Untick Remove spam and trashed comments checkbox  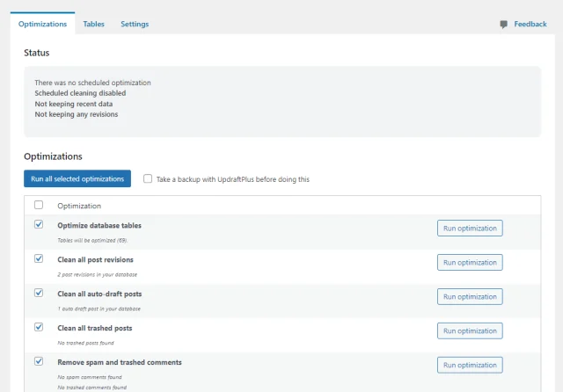[x=39, y=361]
